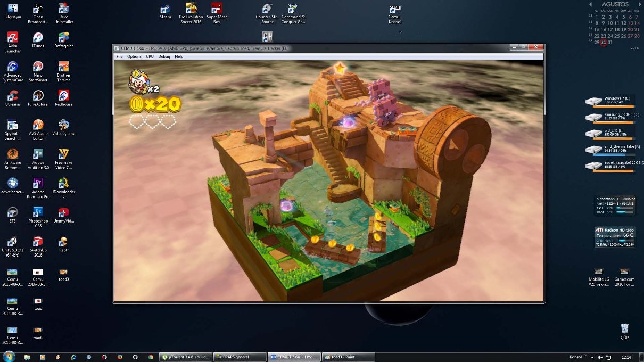Open the Debug menu in CEMU
Viewport: 644px width, 362px height.
pyautogui.click(x=164, y=56)
